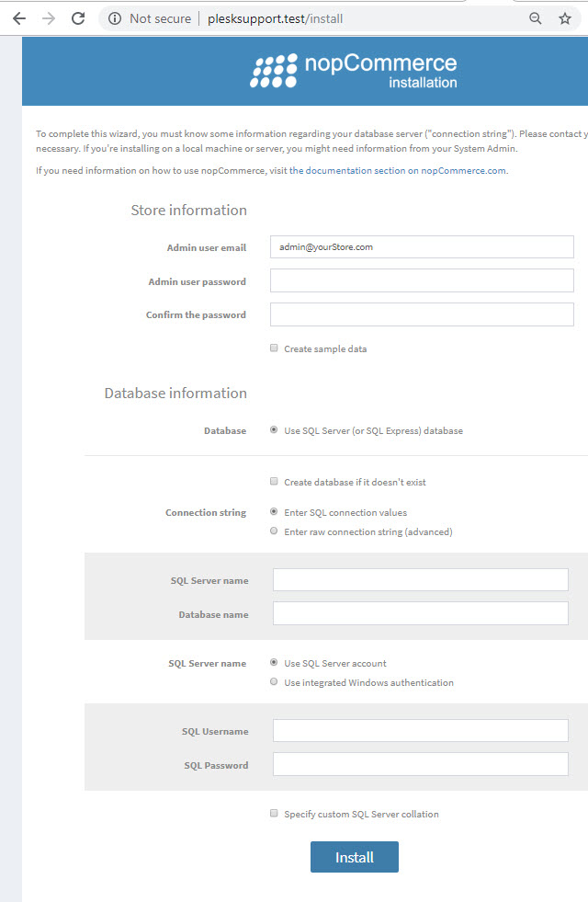This screenshot has width=588, height=902.
Task: Select Use SQL Server (or SQL Express) database
Action: tap(274, 429)
